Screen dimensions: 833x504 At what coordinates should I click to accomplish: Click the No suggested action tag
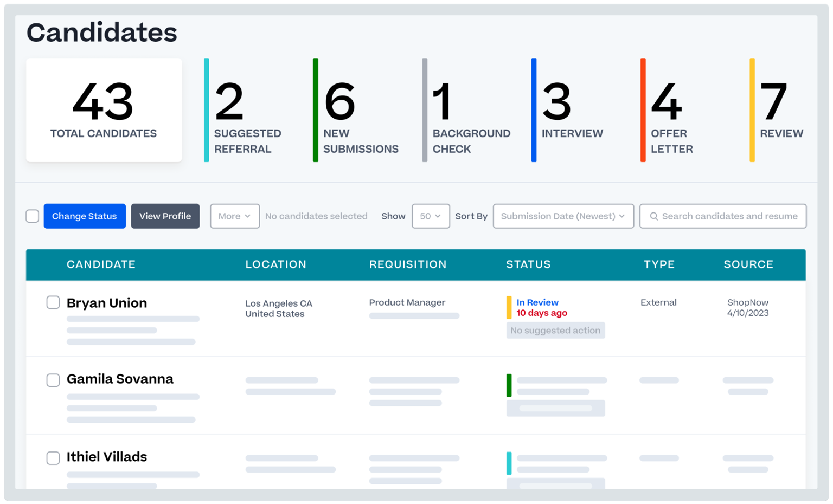[555, 331]
